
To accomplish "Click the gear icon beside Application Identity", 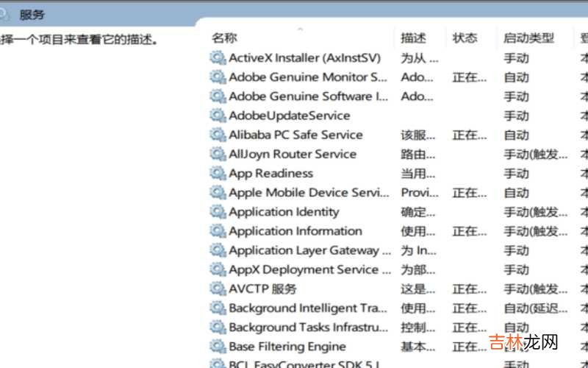I will pyautogui.click(x=218, y=212).
